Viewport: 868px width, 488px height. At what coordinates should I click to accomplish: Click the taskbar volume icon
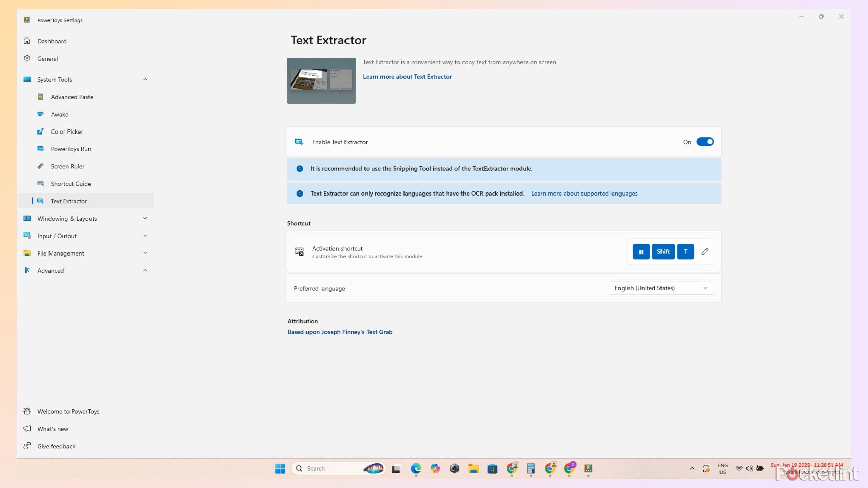pos(749,469)
